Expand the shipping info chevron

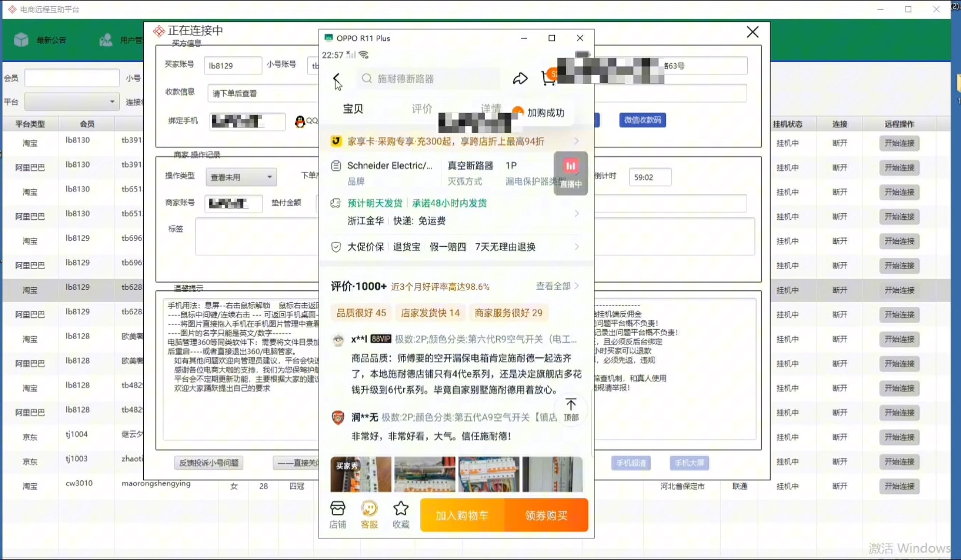click(x=576, y=213)
